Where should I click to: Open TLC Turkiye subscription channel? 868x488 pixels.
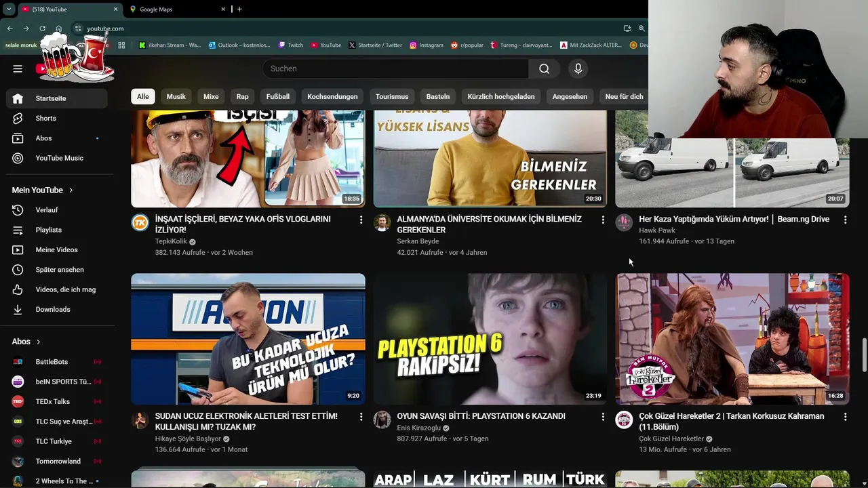click(x=57, y=441)
